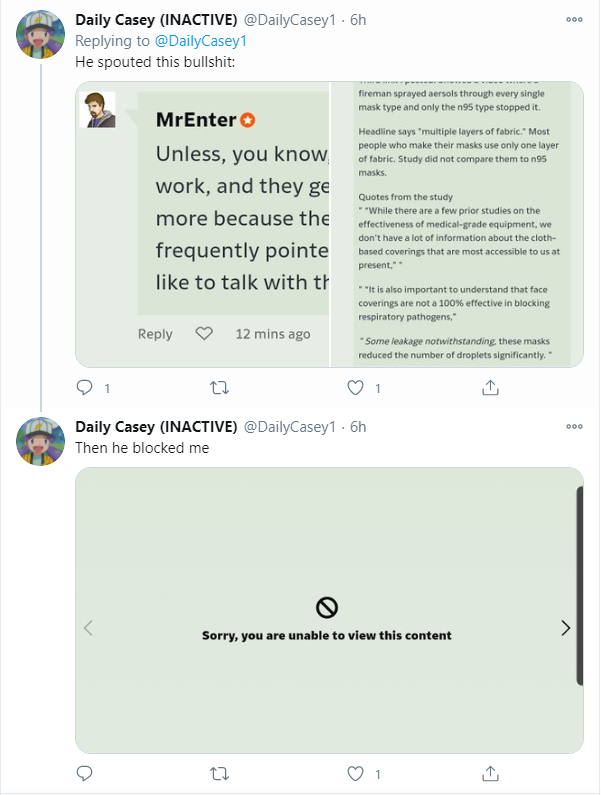
Task: Like the first tweet
Action: [x=355, y=387]
